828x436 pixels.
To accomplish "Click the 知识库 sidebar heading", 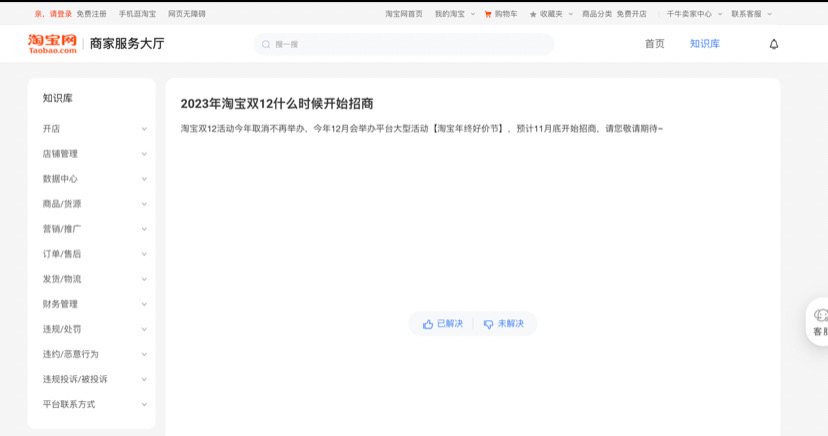I will click(x=58, y=98).
